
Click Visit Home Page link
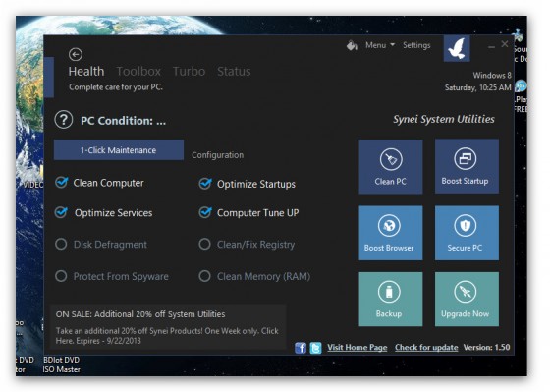coord(357,348)
